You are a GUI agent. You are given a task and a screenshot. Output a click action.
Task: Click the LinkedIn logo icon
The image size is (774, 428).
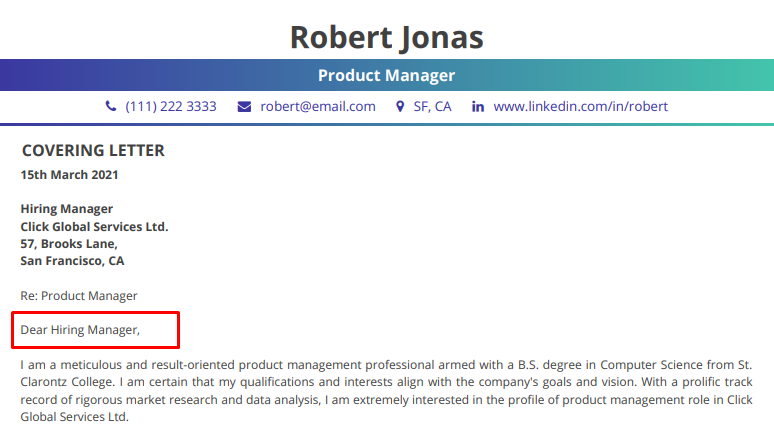click(478, 107)
